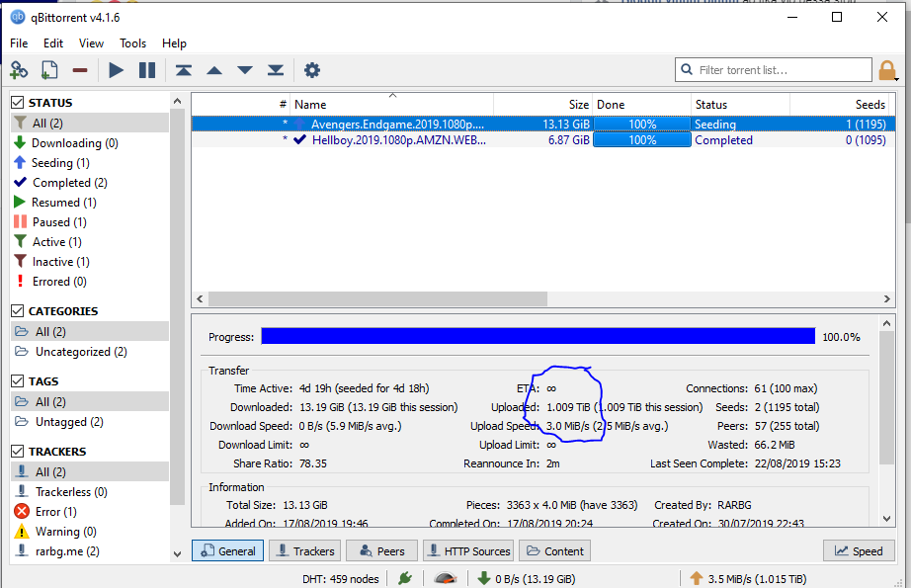Image resolution: width=911 pixels, height=588 pixels.
Task: Click the padlock lock icon
Action: 887,70
